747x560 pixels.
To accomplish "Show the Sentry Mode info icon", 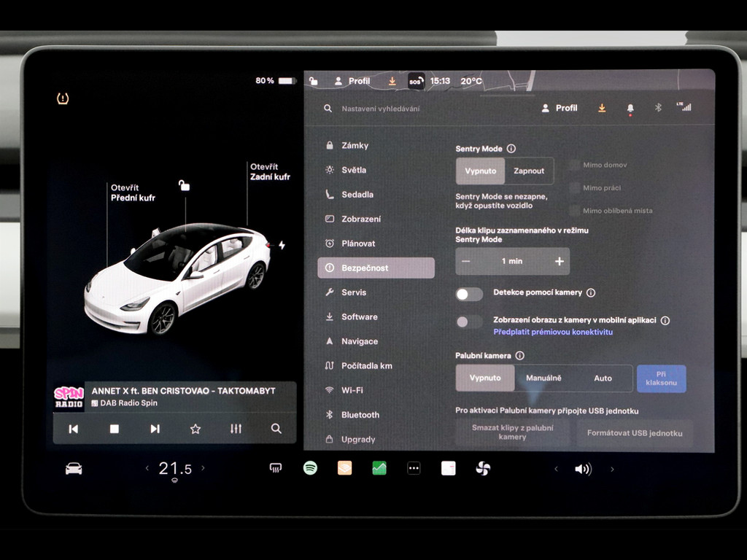I will click(x=511, y=149).
